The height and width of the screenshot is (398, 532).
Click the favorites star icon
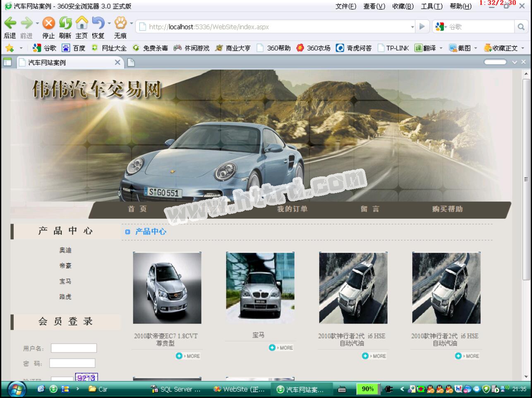pos(10,48)
